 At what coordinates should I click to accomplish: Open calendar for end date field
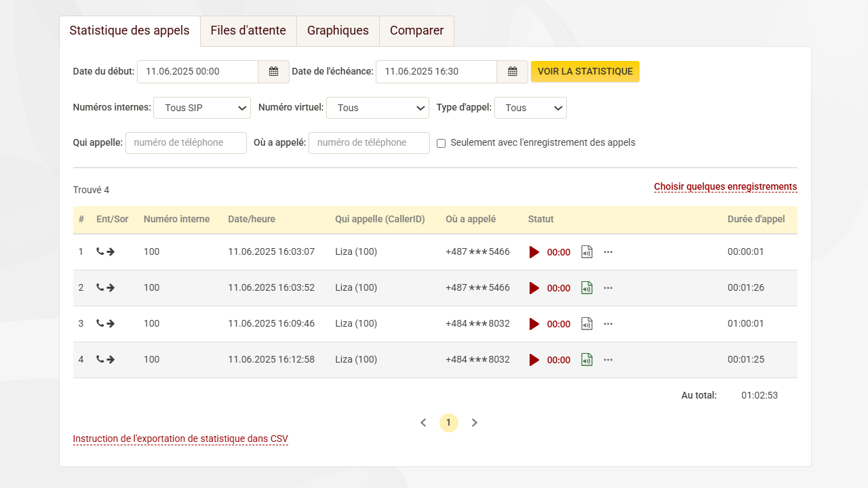[x=513, y=72]
